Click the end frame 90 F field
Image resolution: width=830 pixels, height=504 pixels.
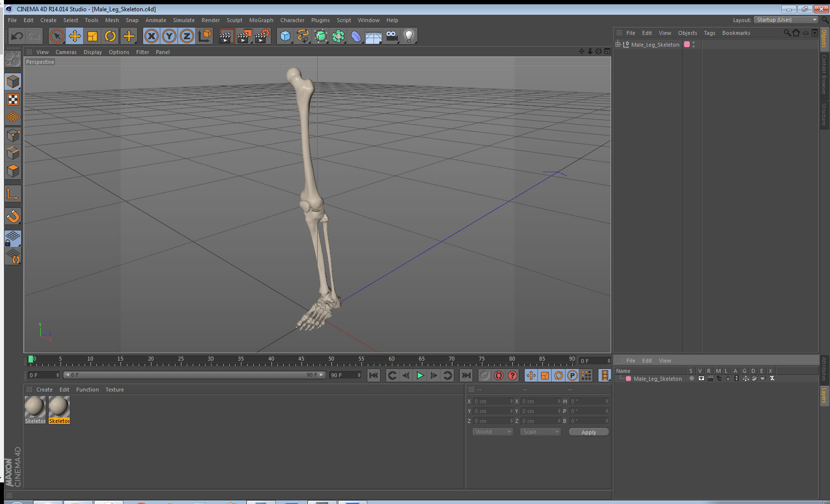(345, 375)
